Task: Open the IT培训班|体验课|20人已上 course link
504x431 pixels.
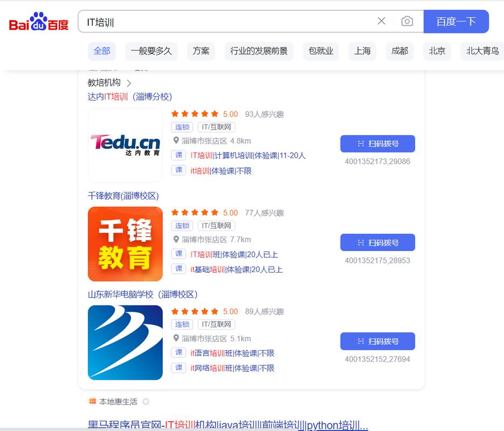Action: click(234, 255)
